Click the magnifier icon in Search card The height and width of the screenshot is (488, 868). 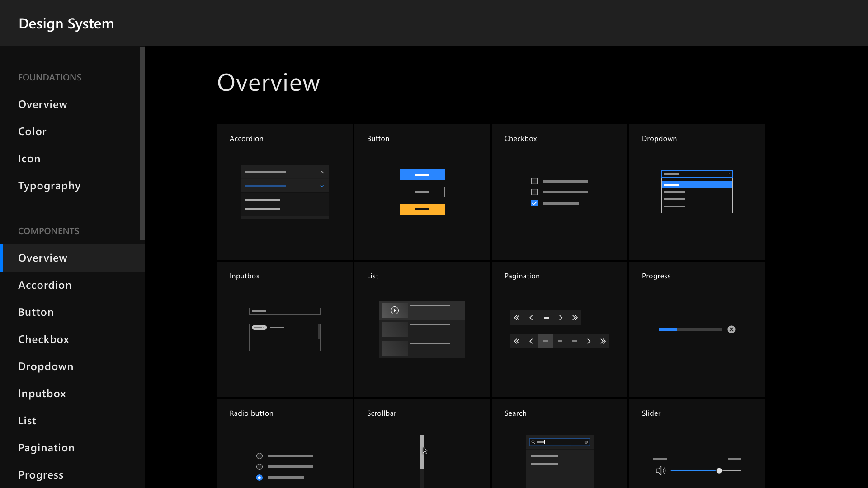(533, 442)
